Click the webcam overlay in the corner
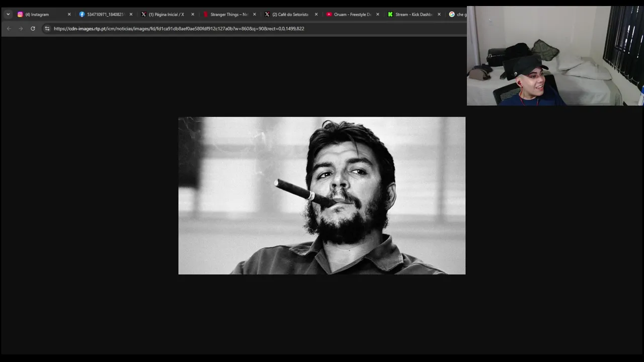 pos(555,56)
